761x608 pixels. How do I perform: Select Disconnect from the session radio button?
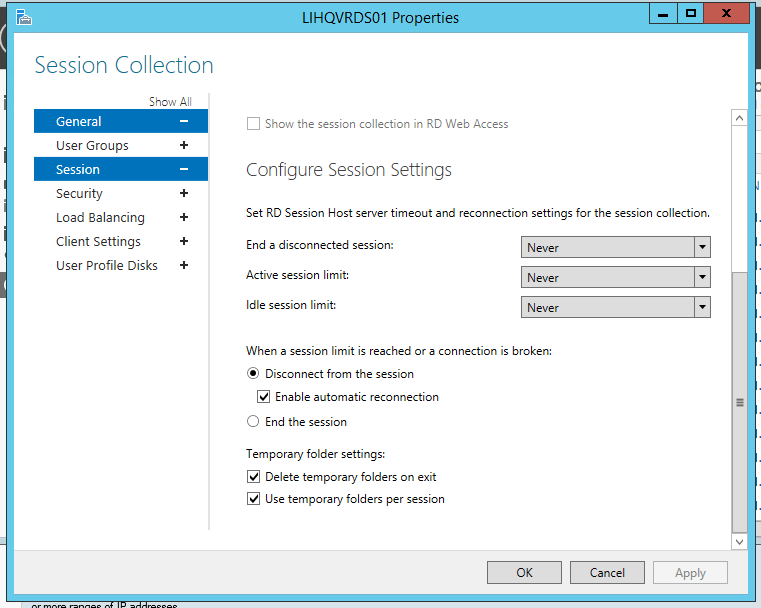253,374
